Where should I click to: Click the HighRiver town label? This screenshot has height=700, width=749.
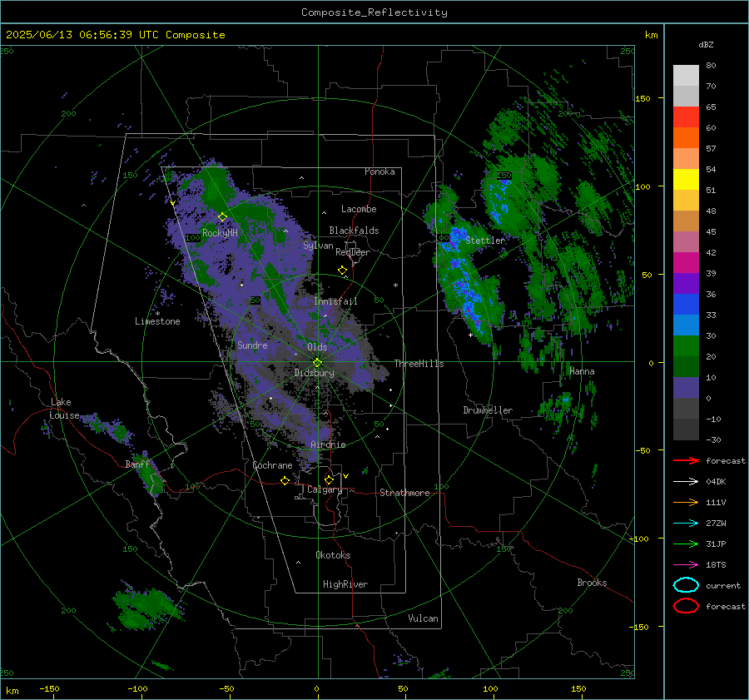point(345,584)
